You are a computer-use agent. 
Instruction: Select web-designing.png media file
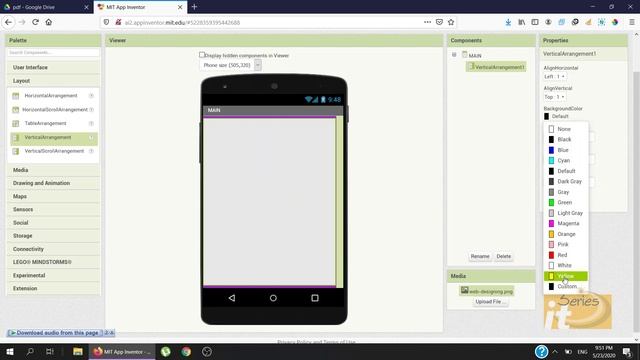point(487,291)
